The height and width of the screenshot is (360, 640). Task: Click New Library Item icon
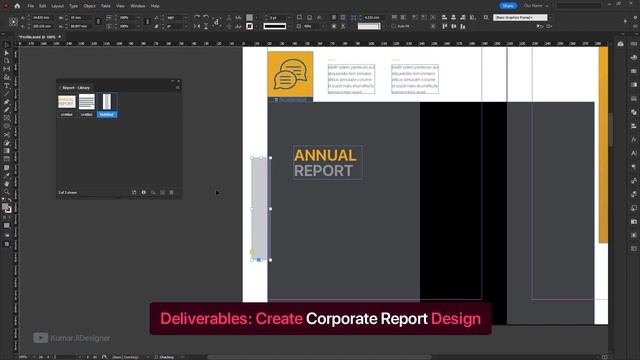coord(162,192)
